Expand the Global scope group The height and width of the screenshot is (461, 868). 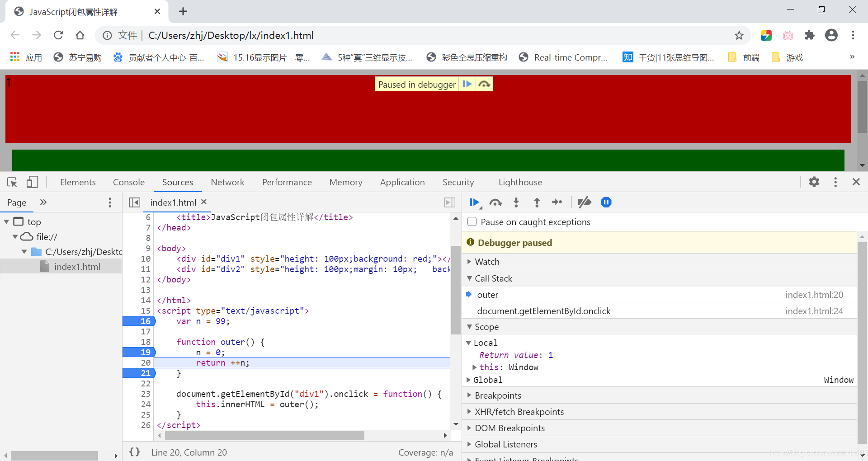click(469, 380)
